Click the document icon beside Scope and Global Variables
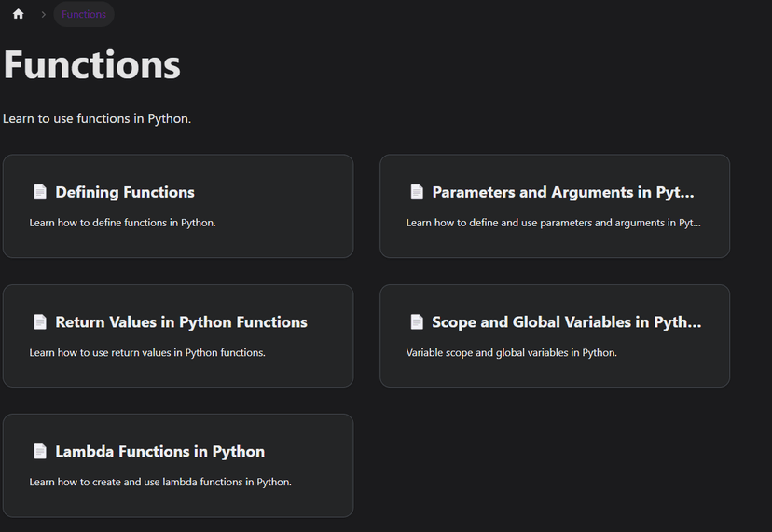Viewport: 772px width, 532px height. pos(417,321)
